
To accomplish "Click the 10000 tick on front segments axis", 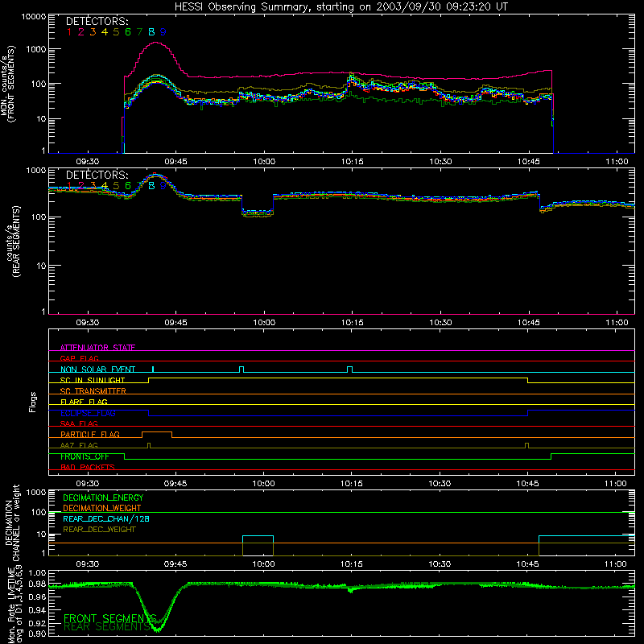I will [34, 16].
